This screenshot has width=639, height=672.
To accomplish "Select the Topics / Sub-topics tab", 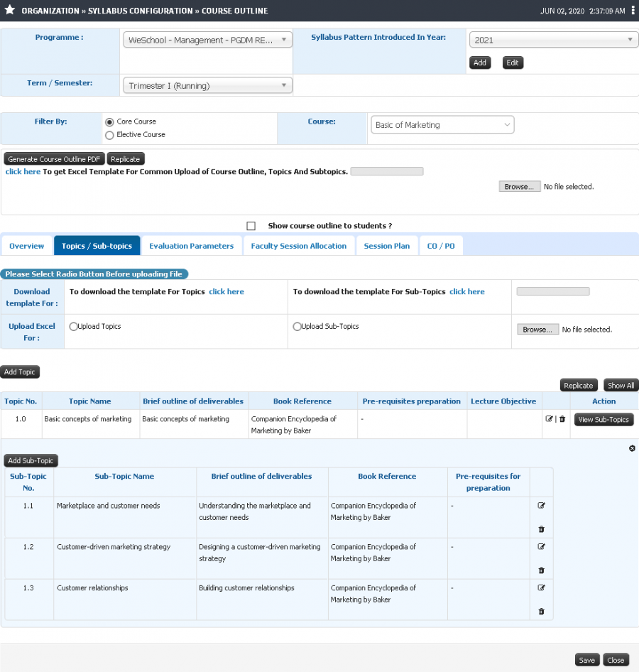I will 97,246.
